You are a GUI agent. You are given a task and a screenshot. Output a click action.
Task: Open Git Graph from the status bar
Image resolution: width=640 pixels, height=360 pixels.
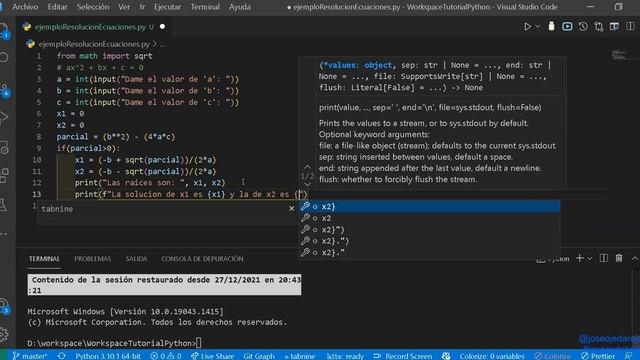(259, 356)
